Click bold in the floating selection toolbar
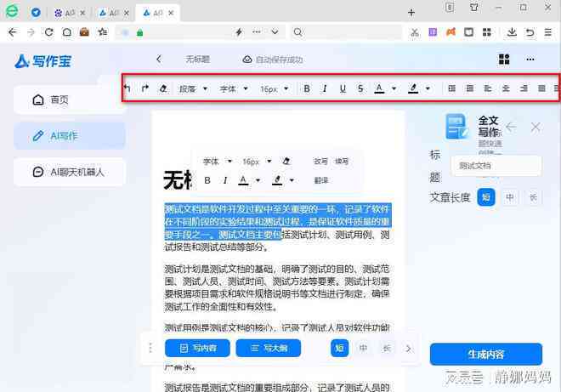This screenshot has height=392, width=561. (x=207, y=180)
